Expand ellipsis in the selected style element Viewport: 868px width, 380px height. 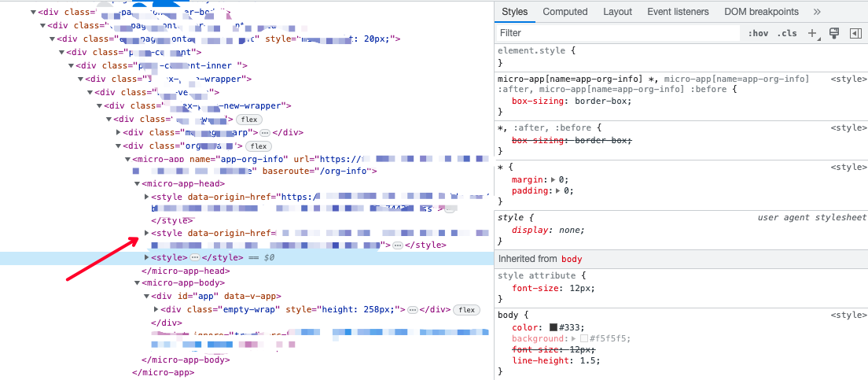(194, 257)
